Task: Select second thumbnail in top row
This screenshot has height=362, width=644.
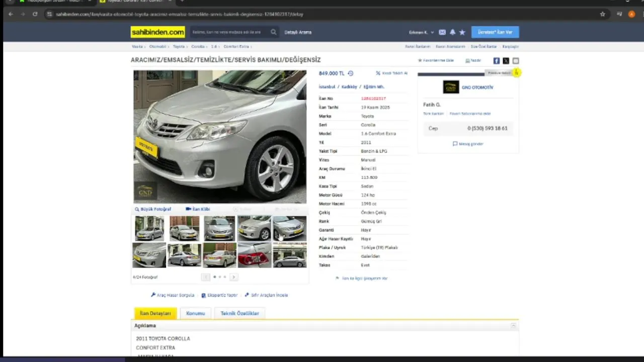Action: point(184,228)
